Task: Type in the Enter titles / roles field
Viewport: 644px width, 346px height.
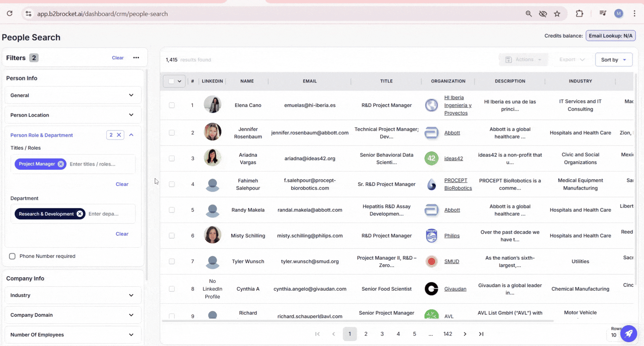Action: 100,164
